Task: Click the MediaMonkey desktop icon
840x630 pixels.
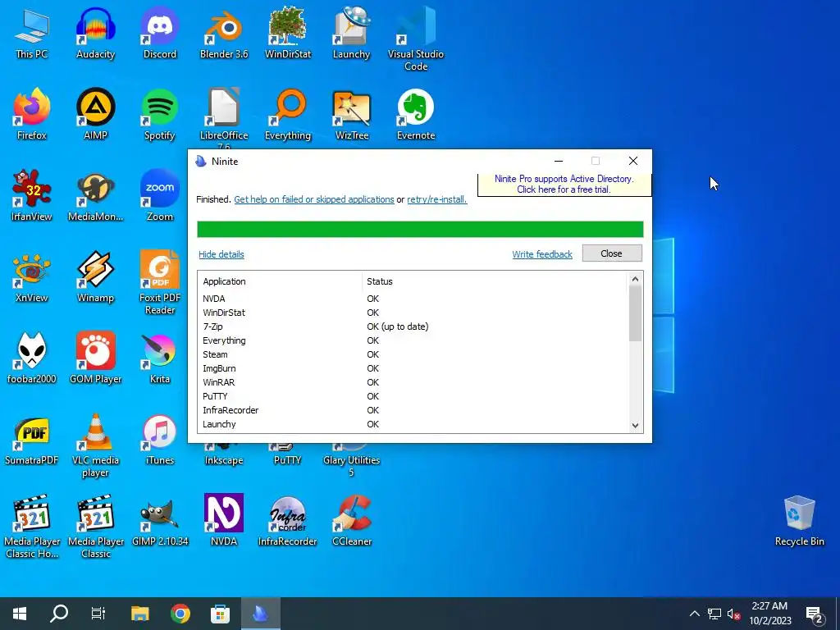Action: pyautogui.click(x=95, y=195)
